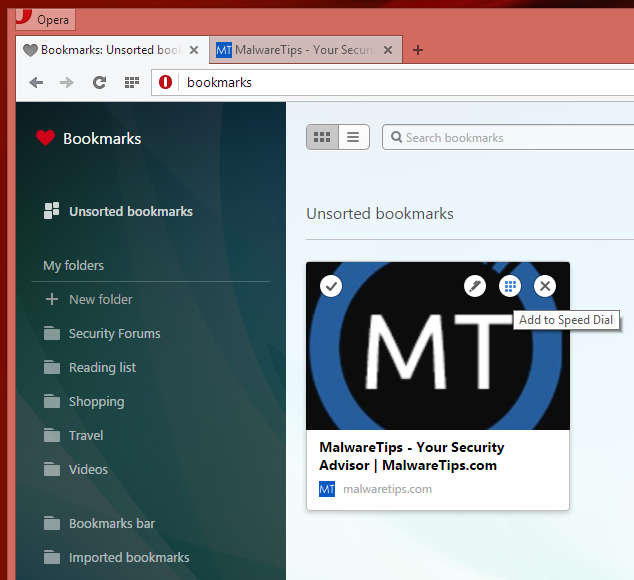
Task: Click the Shopping folder icon
Action: point(52,401)
